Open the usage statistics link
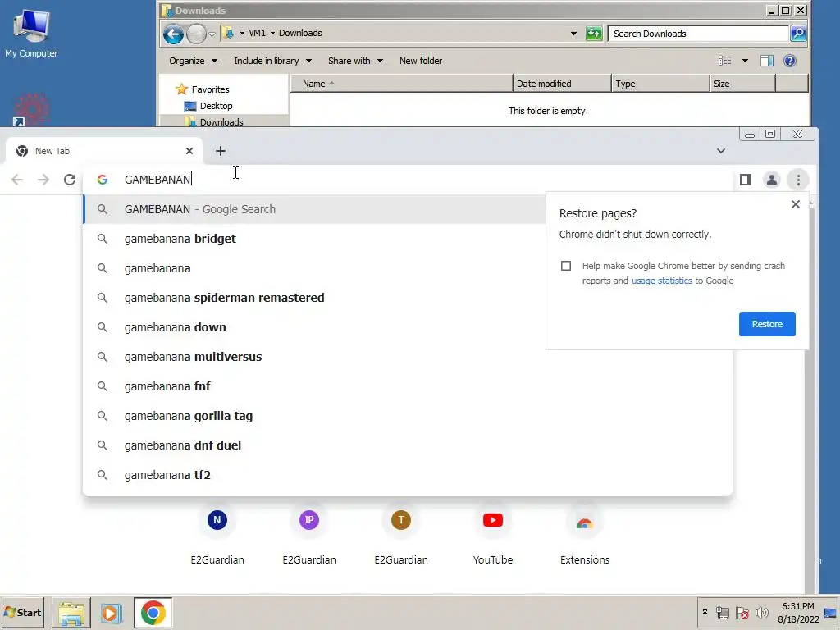The height and width of the screenshot is (630, 840). (x=662, y=281)
